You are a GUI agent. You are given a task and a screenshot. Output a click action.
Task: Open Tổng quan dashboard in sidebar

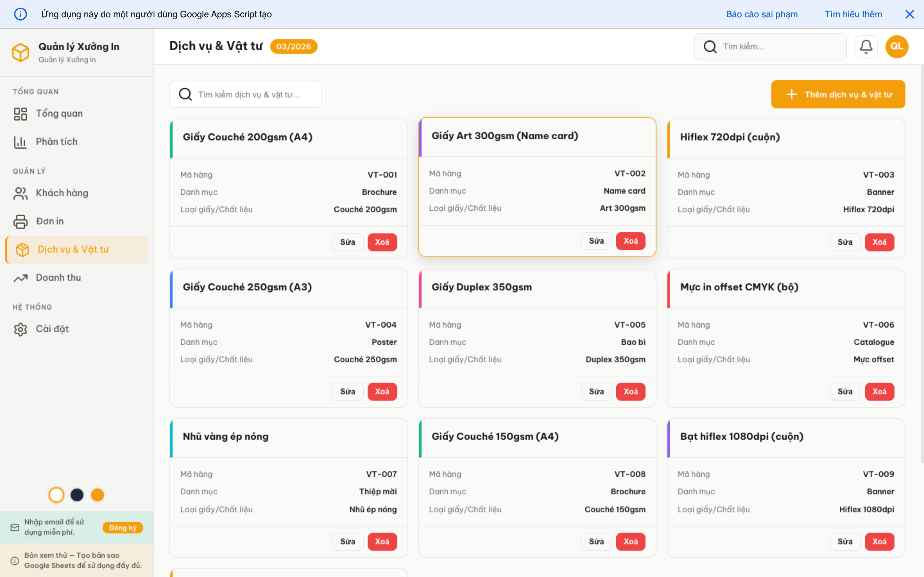(59, 114)
